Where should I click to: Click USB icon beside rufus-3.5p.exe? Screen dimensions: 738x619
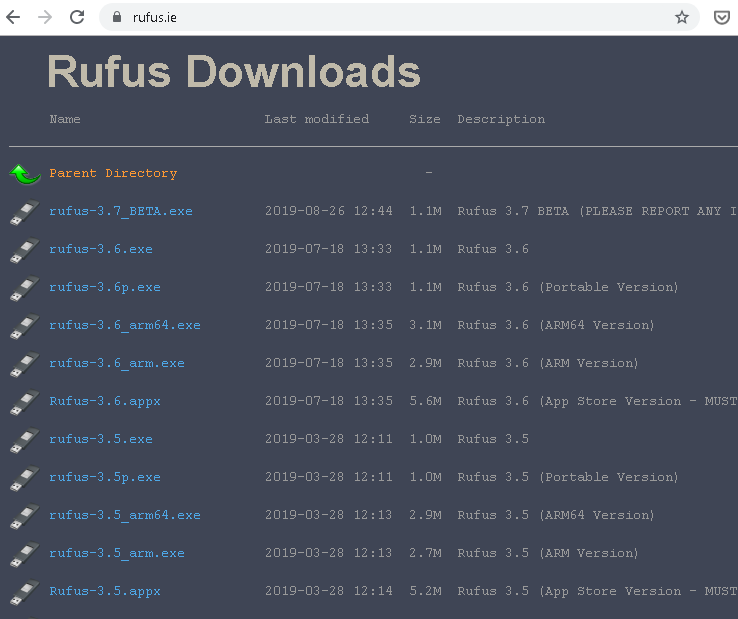[24, 478]
